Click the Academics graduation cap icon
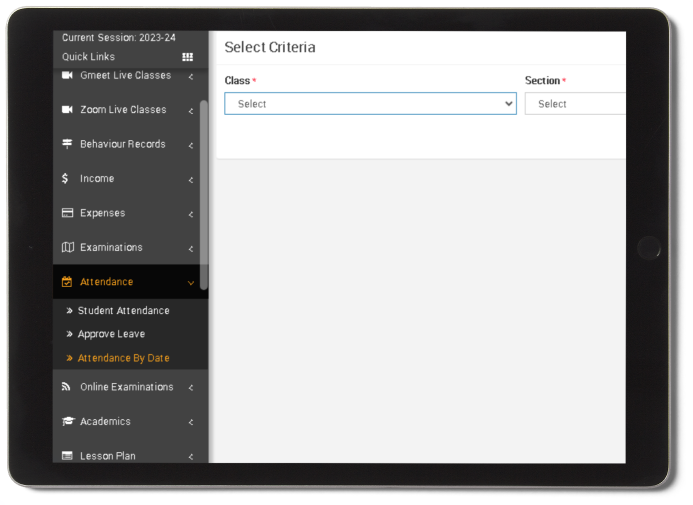 pos(68,421)
